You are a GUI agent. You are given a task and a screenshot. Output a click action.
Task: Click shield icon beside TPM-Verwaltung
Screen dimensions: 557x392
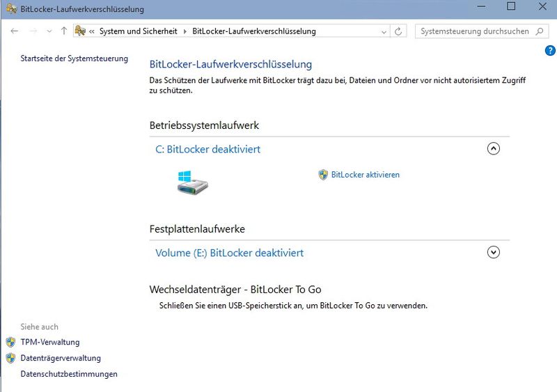[x=10, y=343]
